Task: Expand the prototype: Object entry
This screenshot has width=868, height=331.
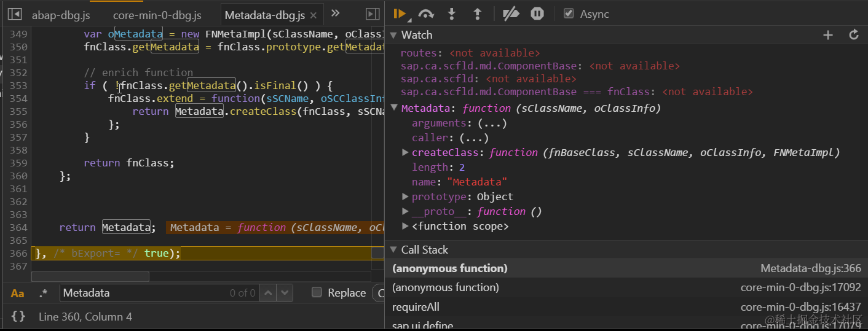Action: pos(405,197)
